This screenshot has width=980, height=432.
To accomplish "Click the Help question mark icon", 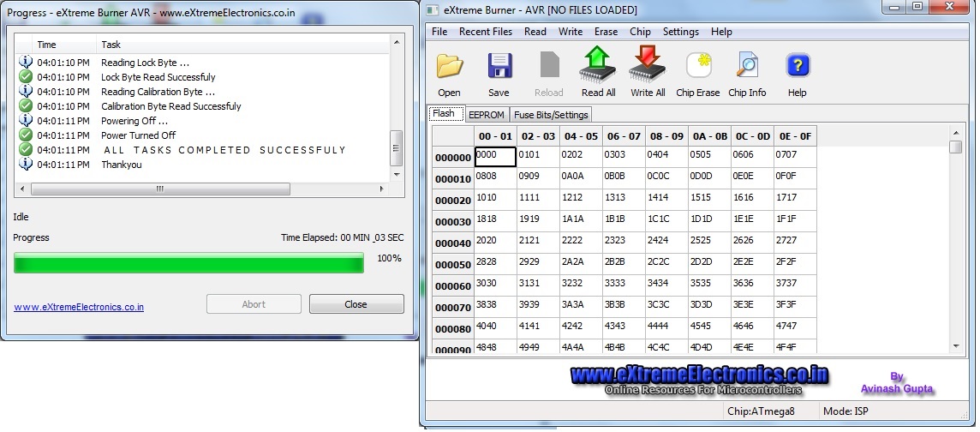I will [x=798, y=65].
